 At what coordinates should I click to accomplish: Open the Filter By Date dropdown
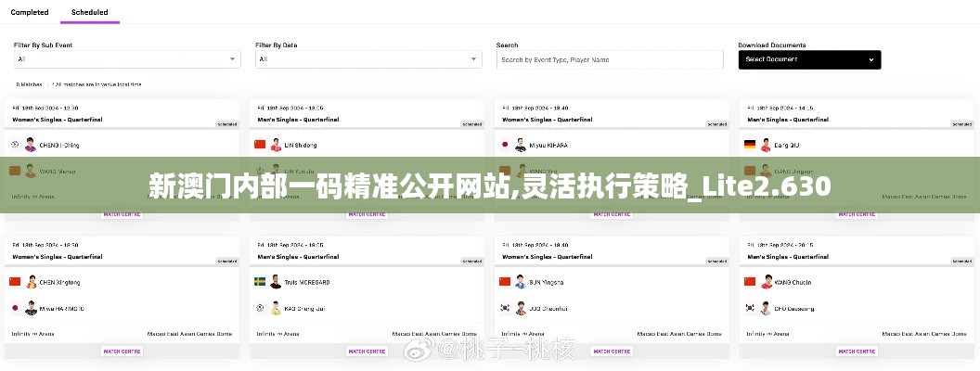click(368, 59)
